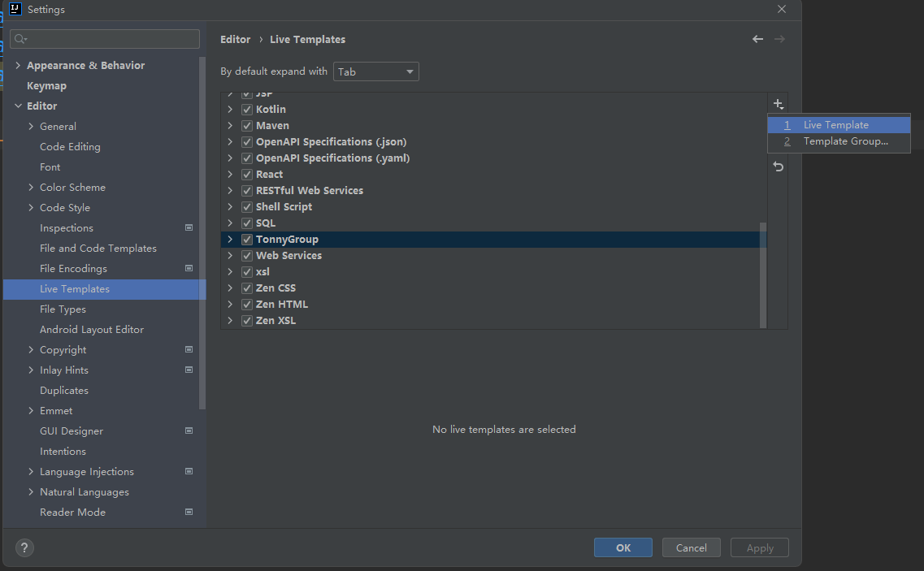Image resolution: width=924 pixels, height=571 pixels.
Task: Expand the Zen HTML template group
Action: click(230, 305)
